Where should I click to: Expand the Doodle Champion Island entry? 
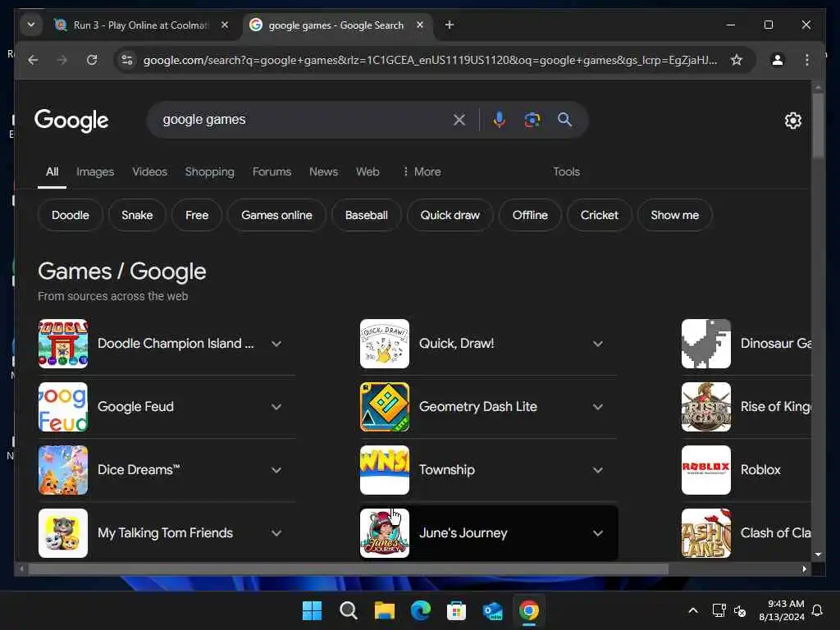pos(276,344)
